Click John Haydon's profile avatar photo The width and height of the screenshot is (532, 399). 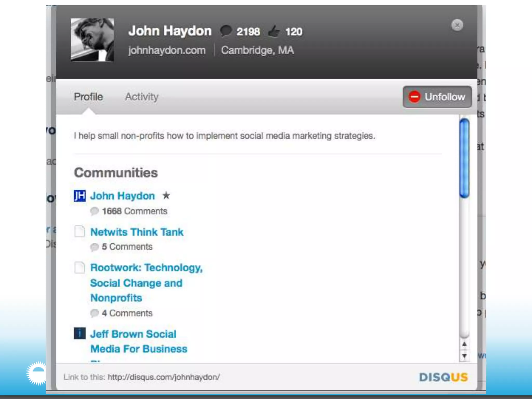(x=92, y=40)
